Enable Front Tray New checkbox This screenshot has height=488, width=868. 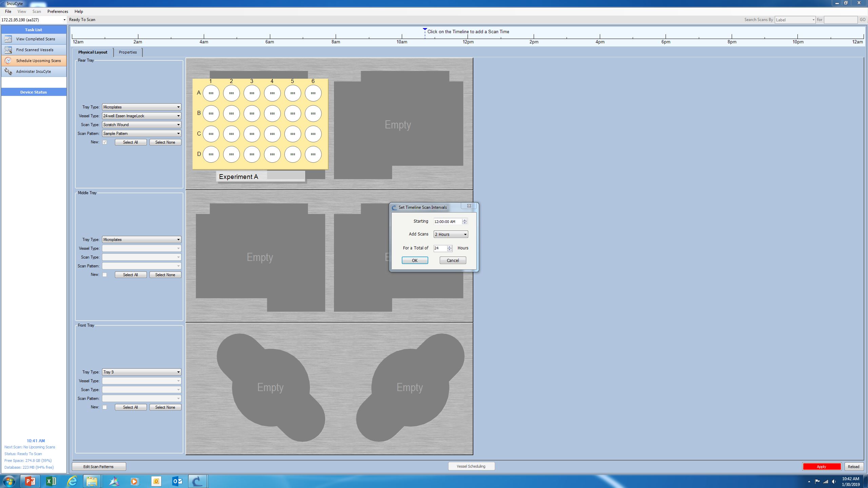[105, 407]
